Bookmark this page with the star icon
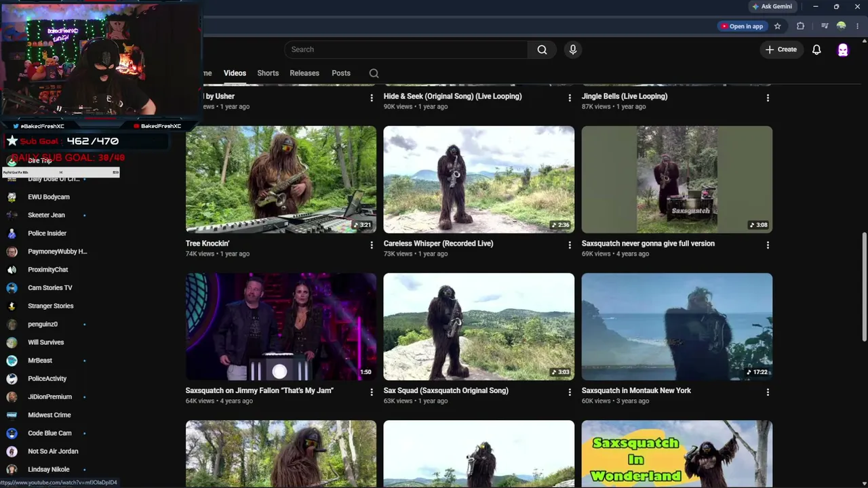 778,26
